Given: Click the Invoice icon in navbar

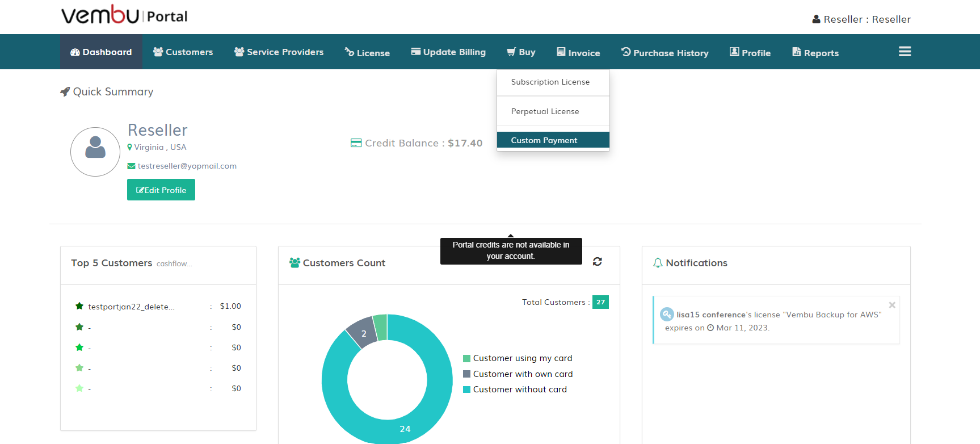Looking at the screenshot, I should (561, 52).
